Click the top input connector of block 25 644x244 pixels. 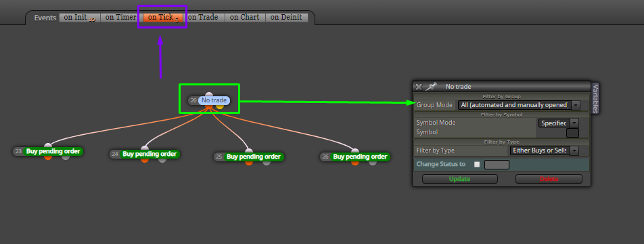(248, 151)
